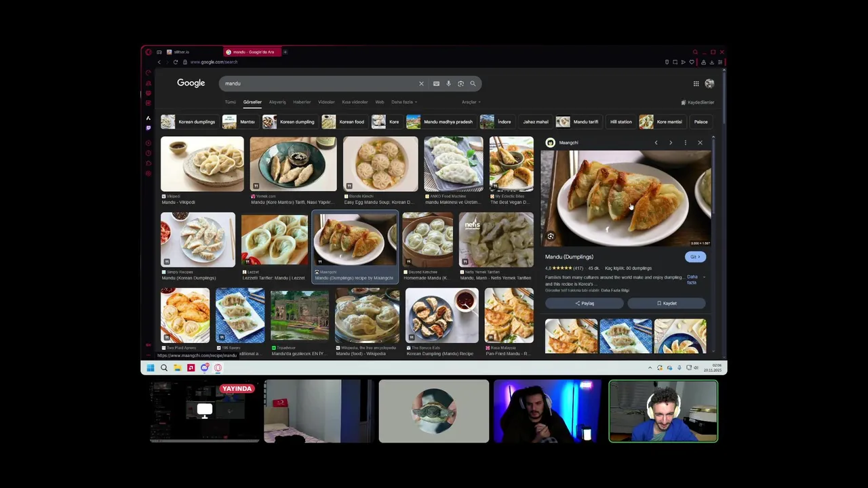868x488 pixels.
Task: Open Daha Fazla Bilgi copyright link
Action: [615, 290]
